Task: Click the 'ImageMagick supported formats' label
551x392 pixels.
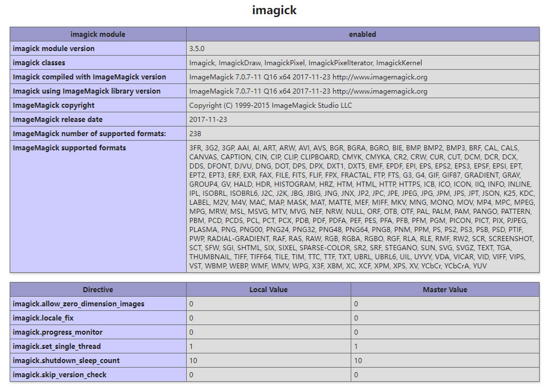Action: (x=69, y=147)
